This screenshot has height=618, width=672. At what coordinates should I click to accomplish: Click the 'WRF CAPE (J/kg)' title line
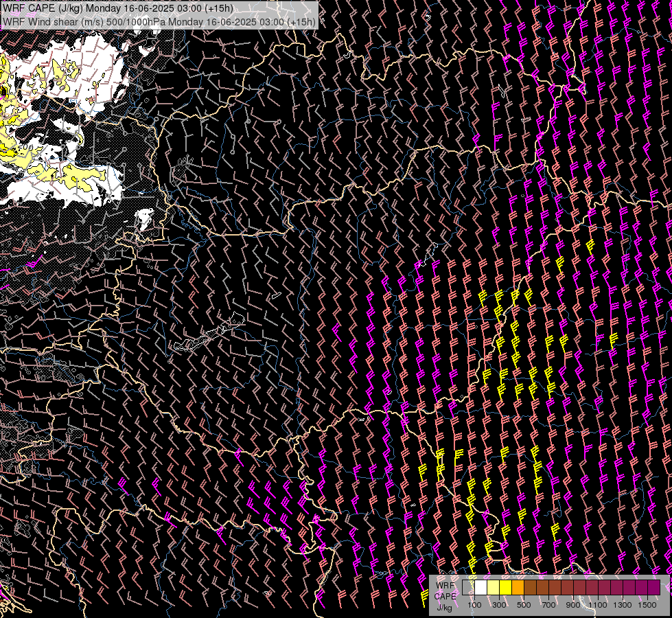tap(118, 8)
